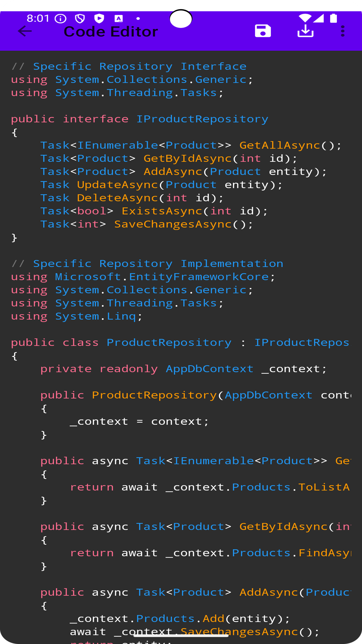362x644 pixels.
Task: Tap the shield icon in status bar
Action: 80,18
